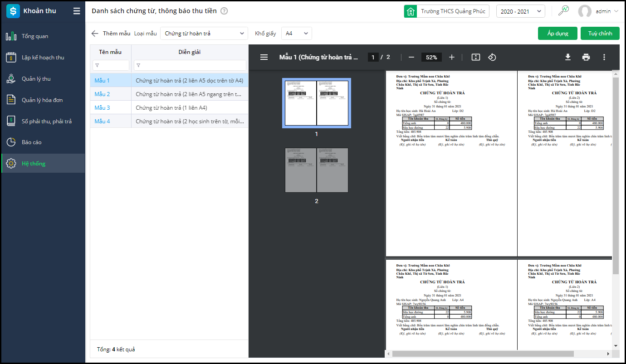The width and height of the screenshot is (626, 364).
Task: Go to Quản lý thu section
Action: click(x=43, y=79)
